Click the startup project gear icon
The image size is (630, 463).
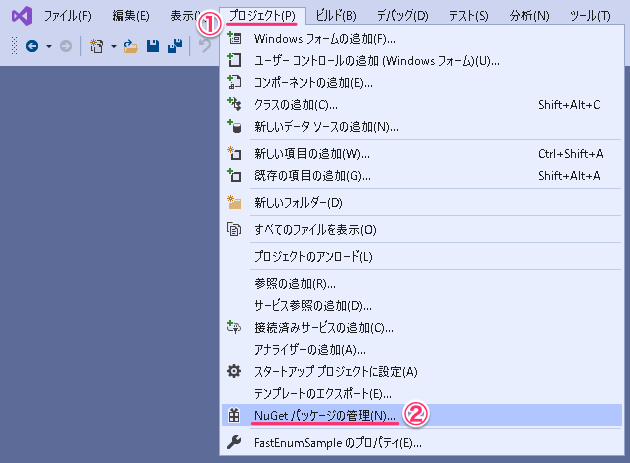tap(234, 371)
